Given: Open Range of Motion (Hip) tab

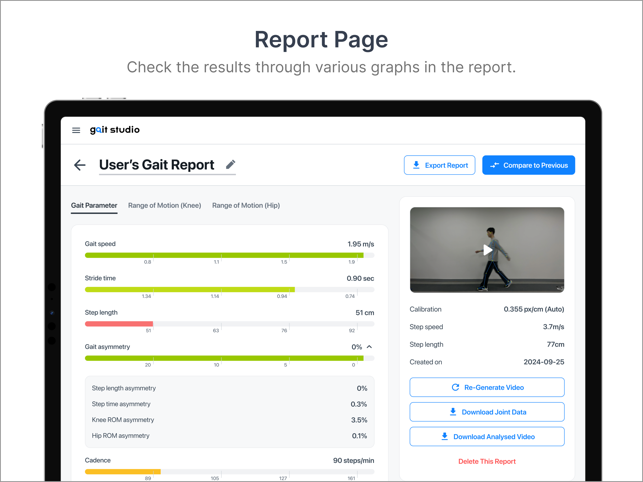Looking at the screenshot, I should 246,206.
